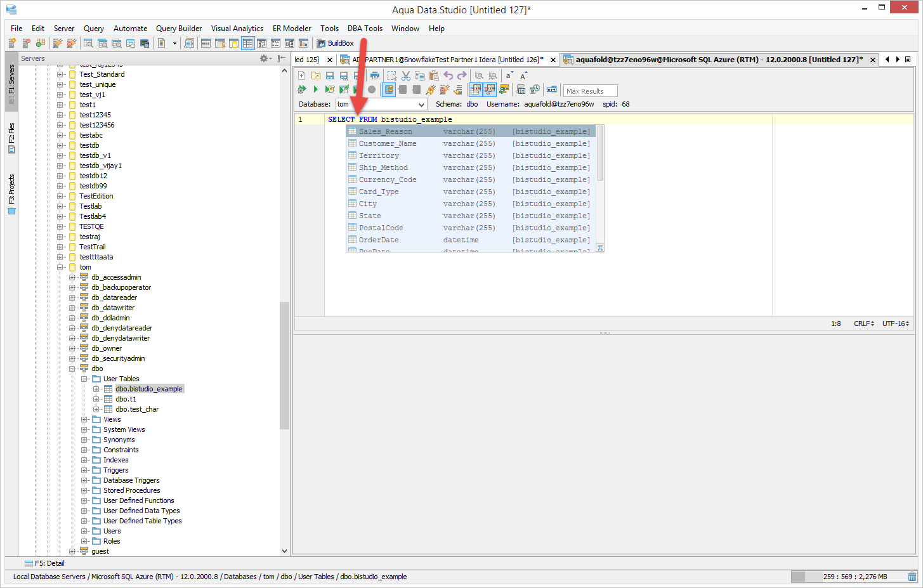923x588 pixels.
Task: Open the Query Builder menu
Action: pyautogui.click(x=179, y=29)
